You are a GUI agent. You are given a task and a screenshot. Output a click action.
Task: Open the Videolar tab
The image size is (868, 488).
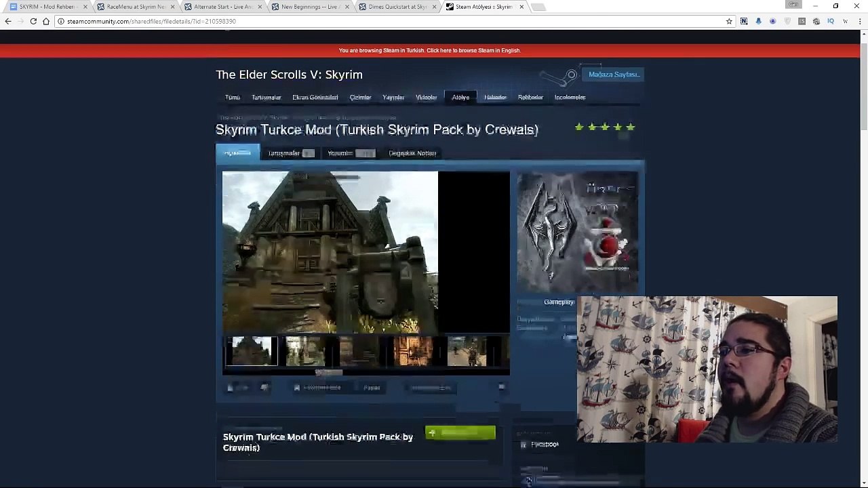click(x=427, y=98)
